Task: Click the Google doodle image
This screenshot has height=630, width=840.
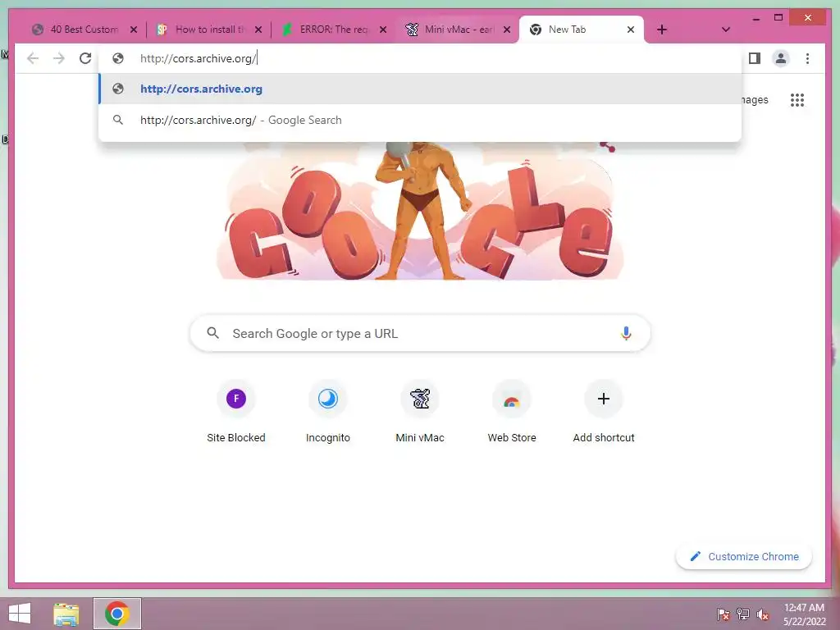Action: click(x=420, y=212)
